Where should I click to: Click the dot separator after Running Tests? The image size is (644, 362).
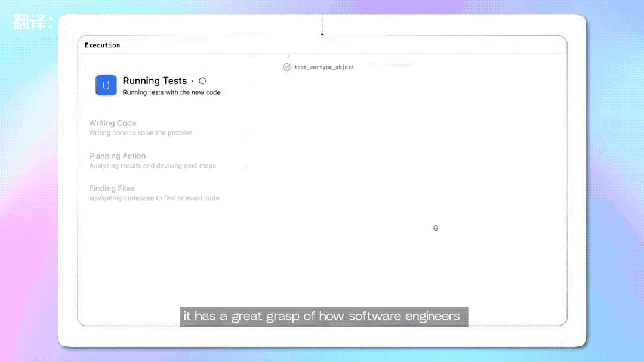click(193, 81)
